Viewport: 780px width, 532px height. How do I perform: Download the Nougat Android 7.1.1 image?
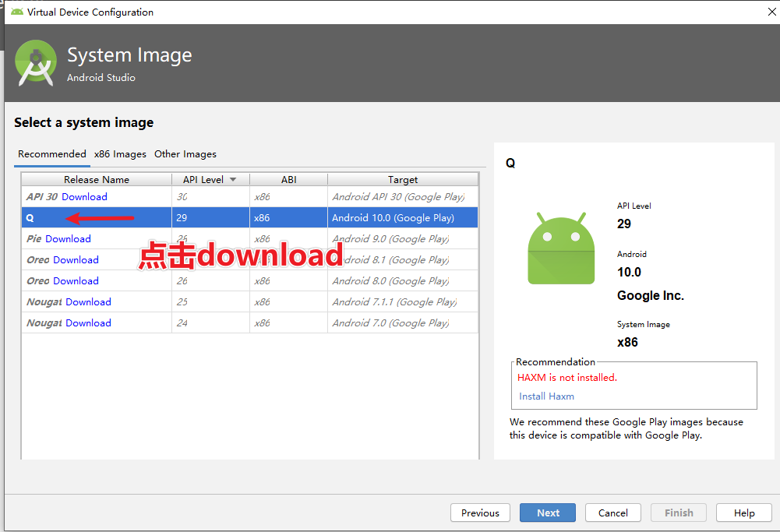[89, 302]
